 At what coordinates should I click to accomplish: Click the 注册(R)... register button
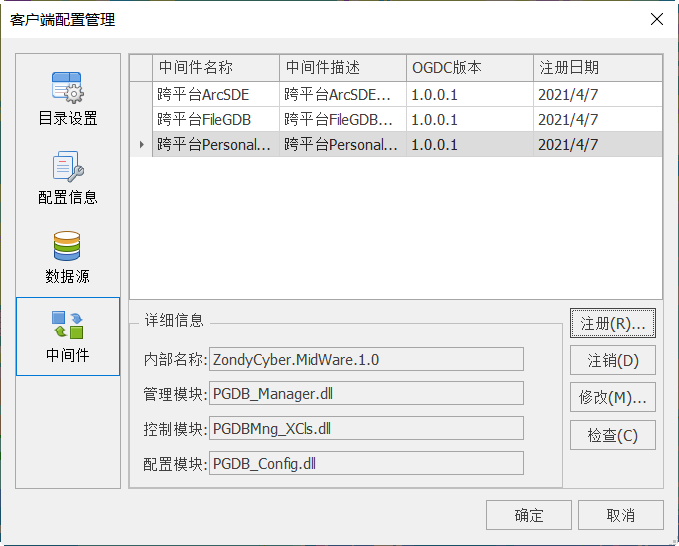pos(612,324)
